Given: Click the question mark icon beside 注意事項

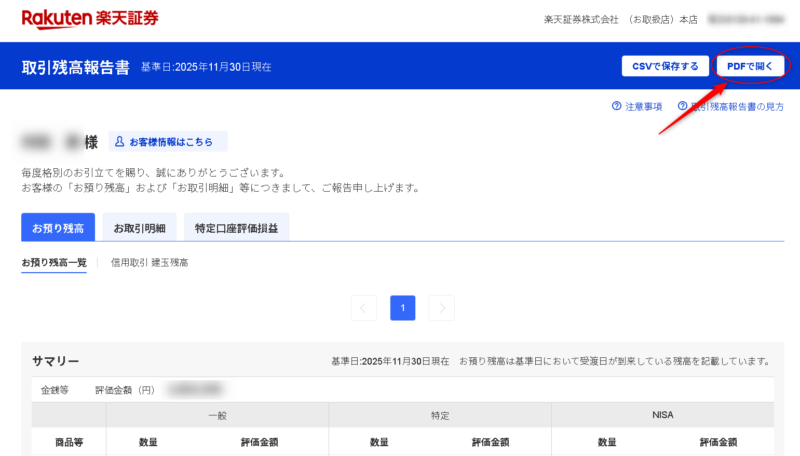Looking at the screenshot, I should click(x=617, y=105).
